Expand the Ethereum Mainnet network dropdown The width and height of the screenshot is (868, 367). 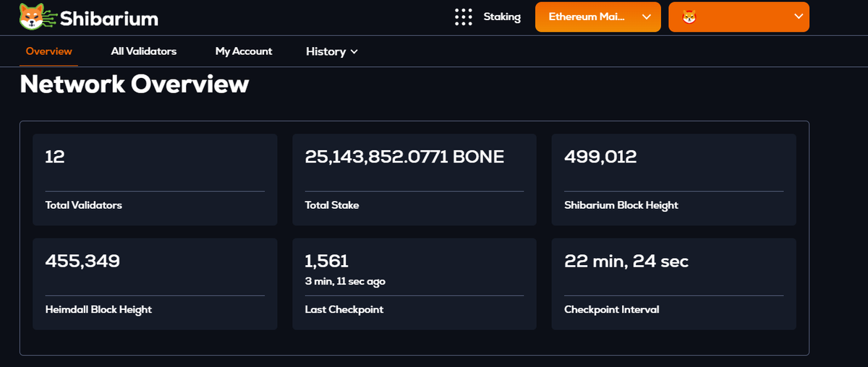tap(597, 17)
